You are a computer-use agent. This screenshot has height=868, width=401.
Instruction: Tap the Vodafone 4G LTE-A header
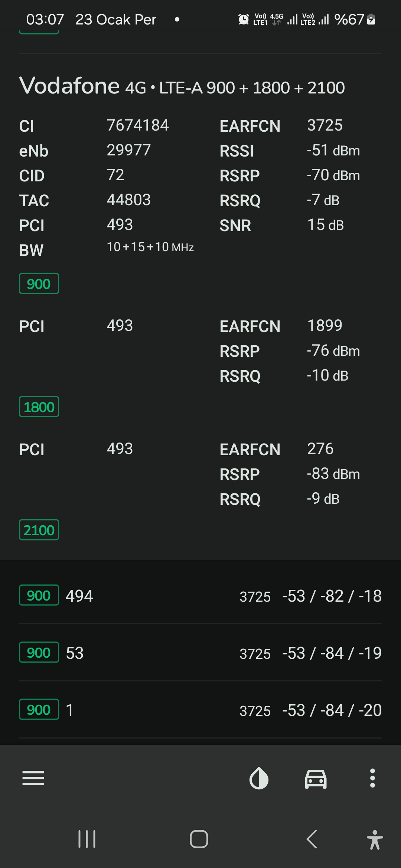(x=182, y=86)
